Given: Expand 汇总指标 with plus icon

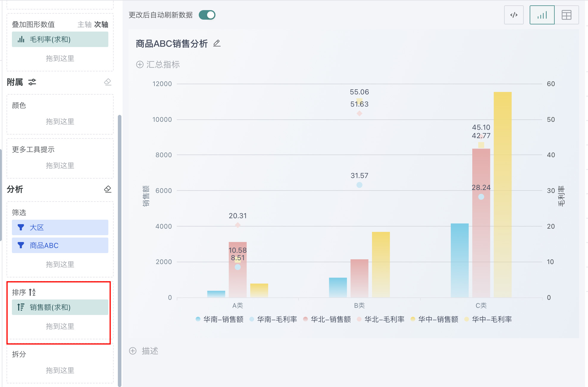Looking at the screenshot, I should [x=140, y=64].
